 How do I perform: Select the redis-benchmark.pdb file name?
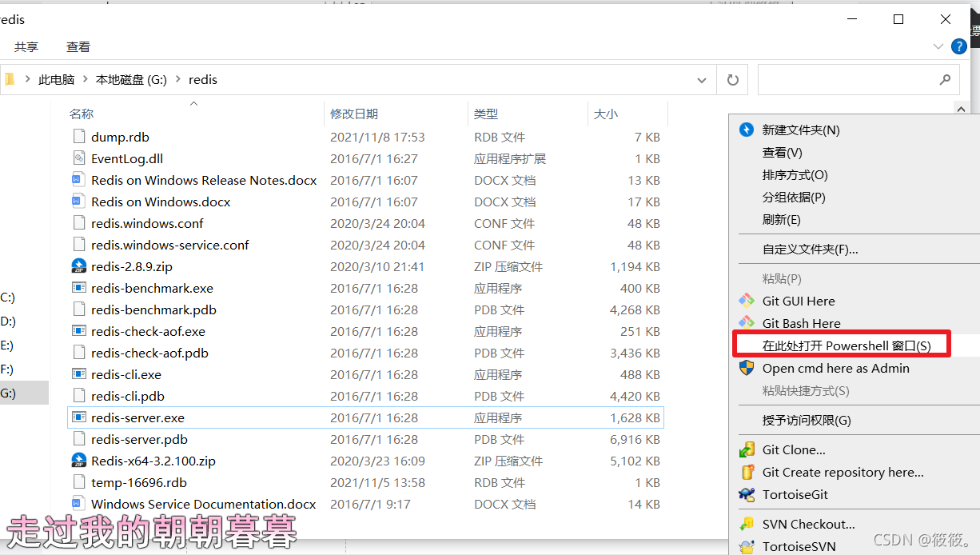click(153, 309)
